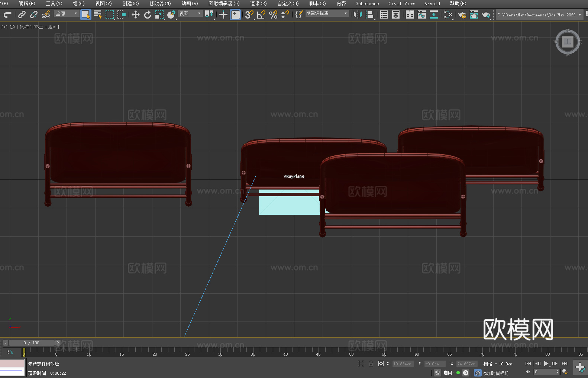
Task: Click the MAXScript listener pink input box
Action: click(12, 364)
